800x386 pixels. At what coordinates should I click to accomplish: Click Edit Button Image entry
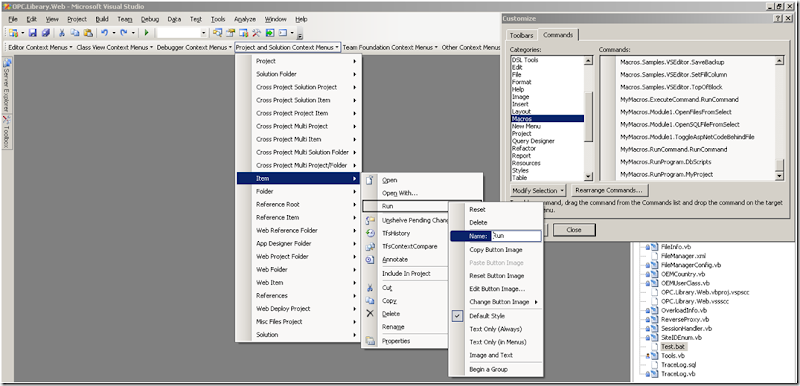pyautogui.click(x=496, y=289)
